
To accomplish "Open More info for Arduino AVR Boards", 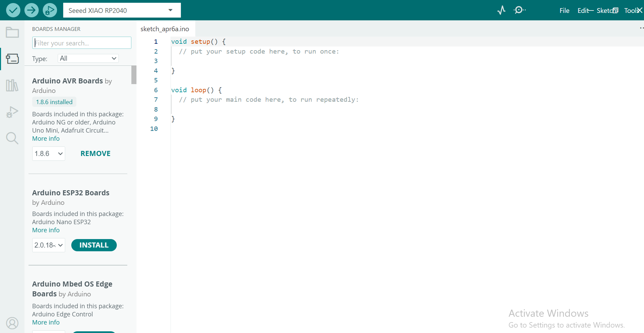I will [x=46, y=139].
